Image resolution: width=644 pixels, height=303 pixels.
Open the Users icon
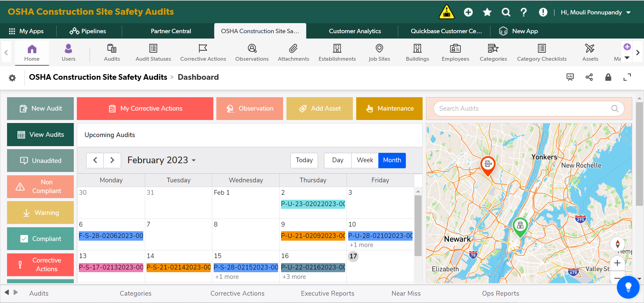[x=68, y=53]
